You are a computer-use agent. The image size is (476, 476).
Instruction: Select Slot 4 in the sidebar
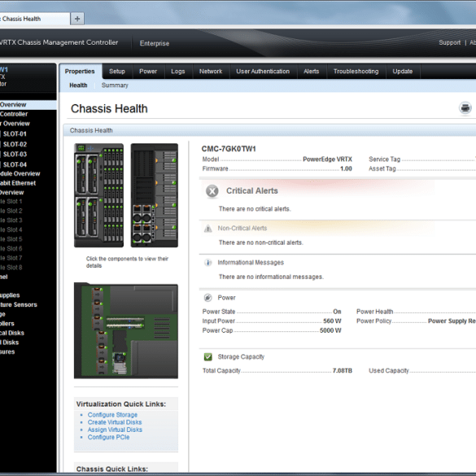(x=11, y=229)
